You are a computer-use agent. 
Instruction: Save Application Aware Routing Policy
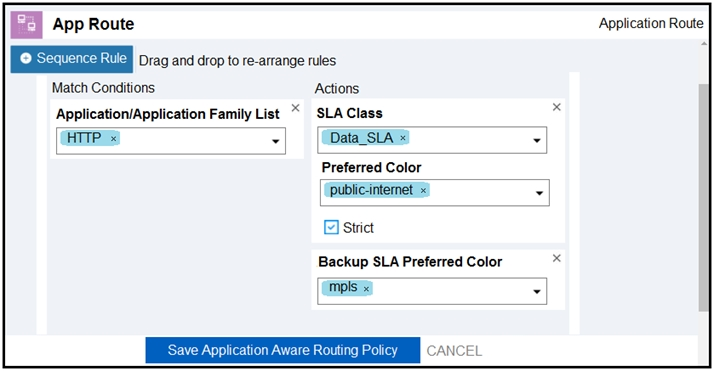(x=283, y=350)
